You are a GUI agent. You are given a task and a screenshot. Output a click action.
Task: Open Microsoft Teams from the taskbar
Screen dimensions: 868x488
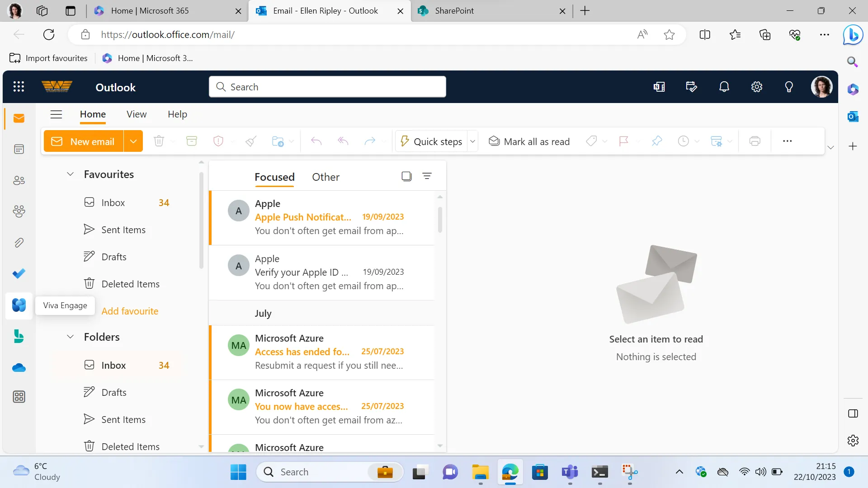[x=570, y=472]
